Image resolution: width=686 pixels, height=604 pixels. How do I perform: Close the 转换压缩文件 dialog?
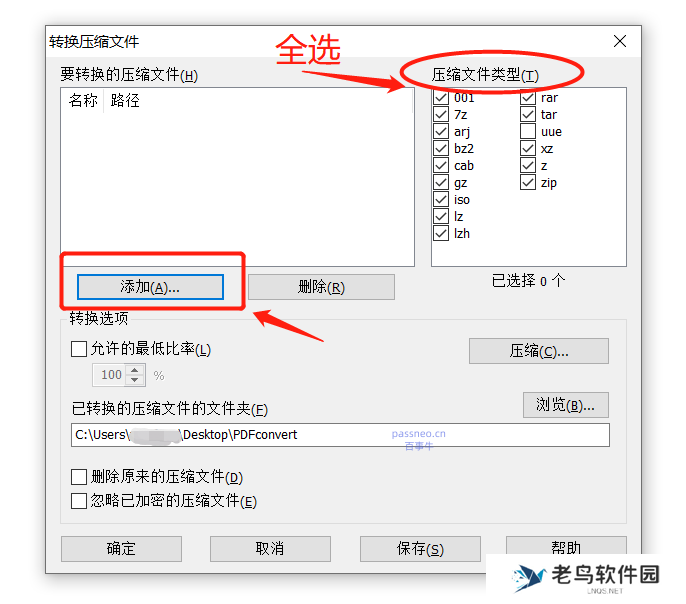click(620, 42)
